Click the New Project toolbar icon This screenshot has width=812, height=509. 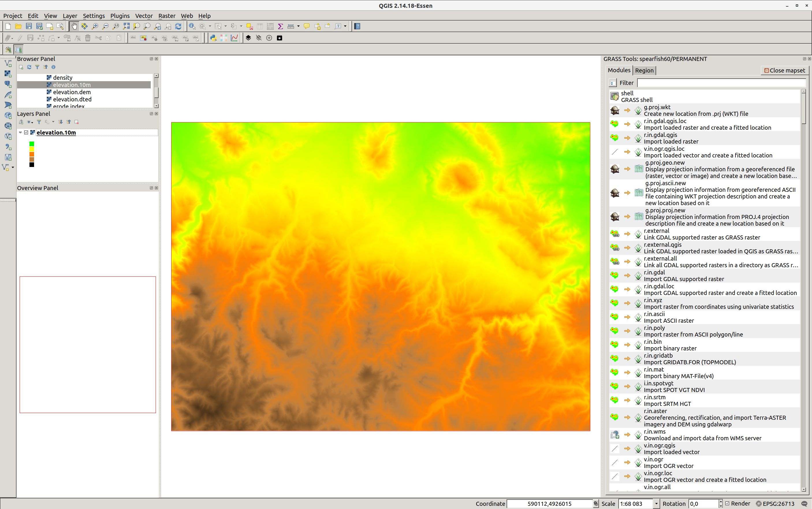(8, 26)
